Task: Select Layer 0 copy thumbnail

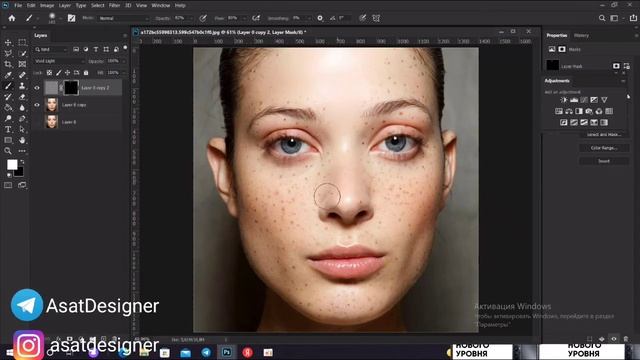Action: pos(51,105)
